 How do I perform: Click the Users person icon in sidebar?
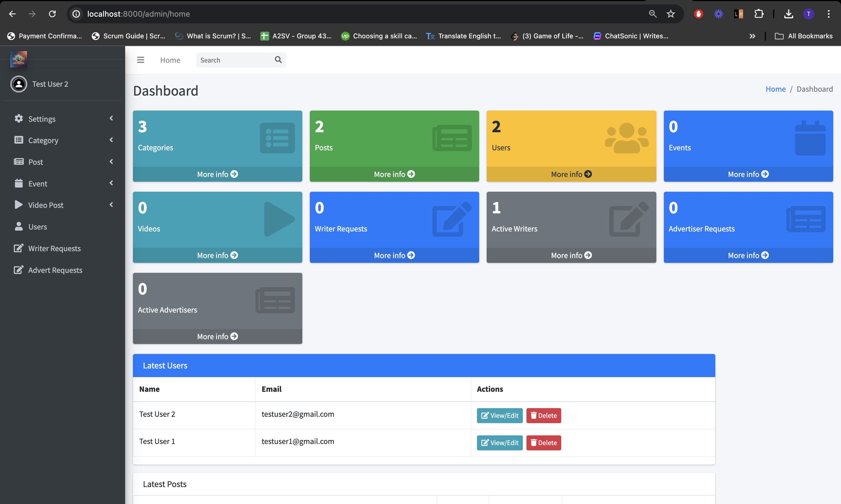click(19, 226)
